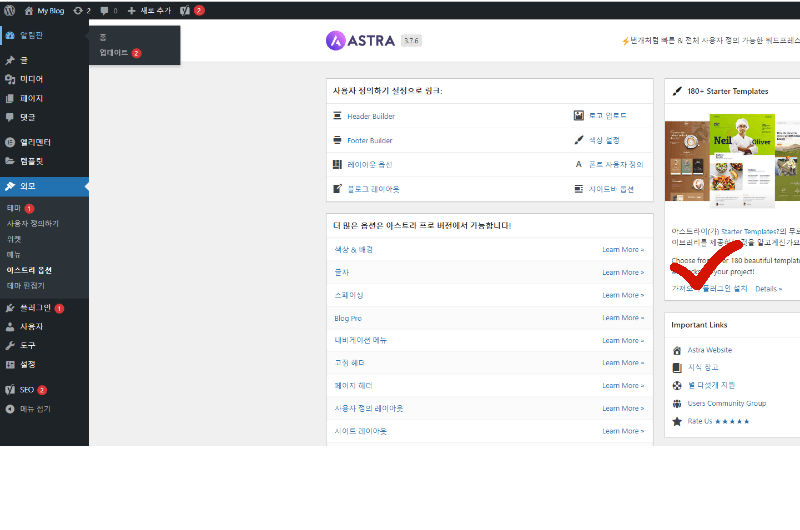Choose 홈 in dashboard flyout

pos(103,37)
